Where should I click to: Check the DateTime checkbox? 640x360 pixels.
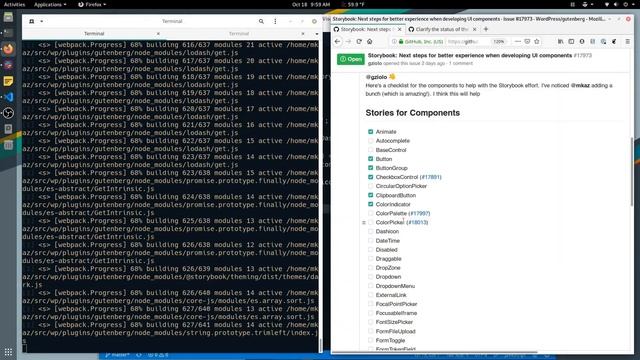tap(371, 240)
